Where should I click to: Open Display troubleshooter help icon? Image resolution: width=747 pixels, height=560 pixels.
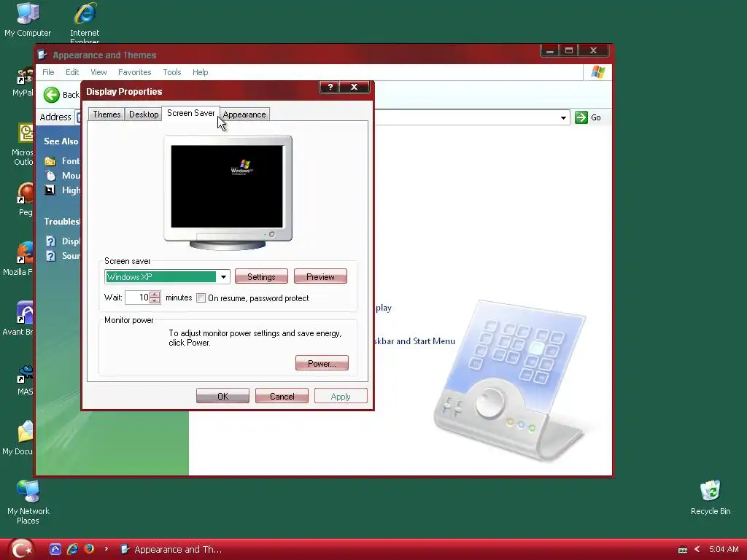tap(50, 241)
